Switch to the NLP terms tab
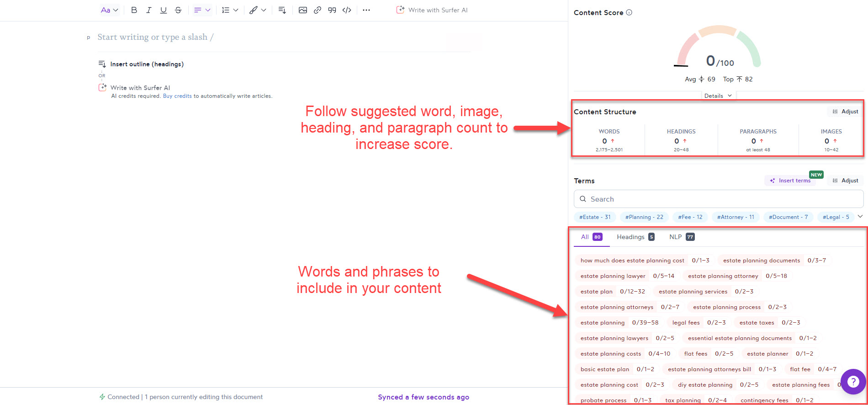868x405 pixels. [682, 237]
